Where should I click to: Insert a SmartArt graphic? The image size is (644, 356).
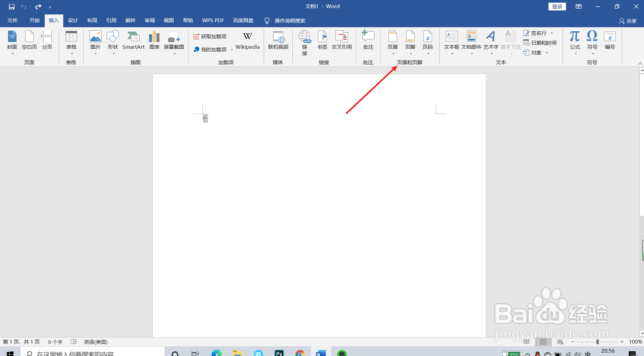point(134,40)
